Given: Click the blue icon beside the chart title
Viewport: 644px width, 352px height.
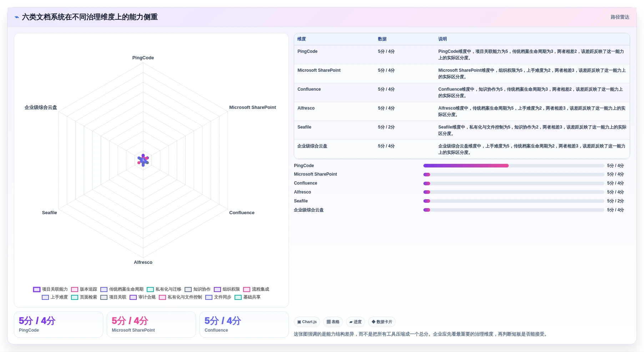Looking at the screenshot, I should 17,17.
